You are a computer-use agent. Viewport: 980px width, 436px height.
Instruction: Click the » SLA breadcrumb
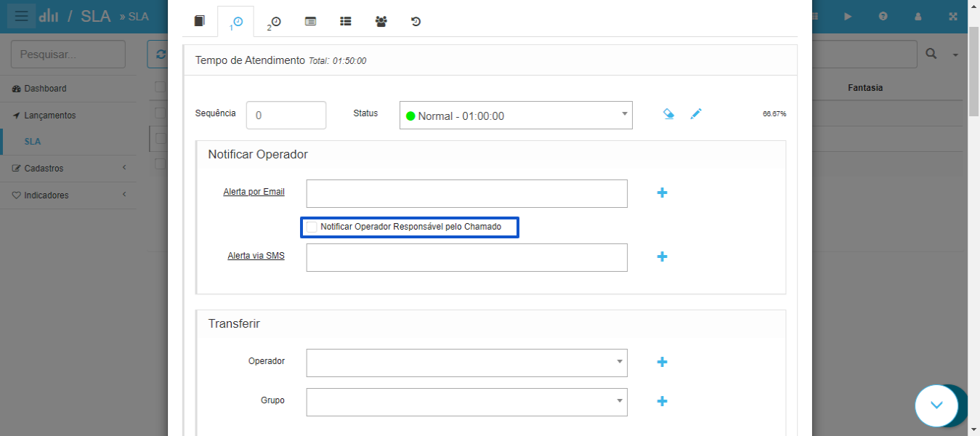(x=134, y=16)
